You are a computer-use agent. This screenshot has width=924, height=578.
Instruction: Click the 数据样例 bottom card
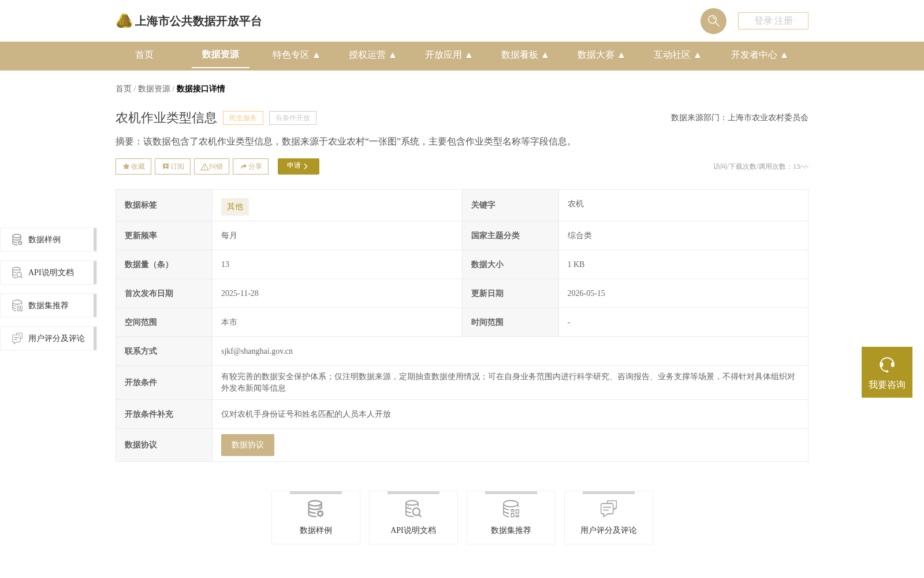point(316,518)
